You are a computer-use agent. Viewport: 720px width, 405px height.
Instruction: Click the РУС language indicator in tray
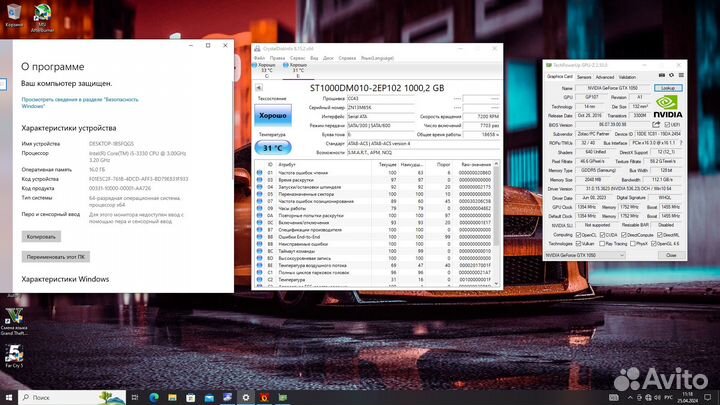coord(669,397)
